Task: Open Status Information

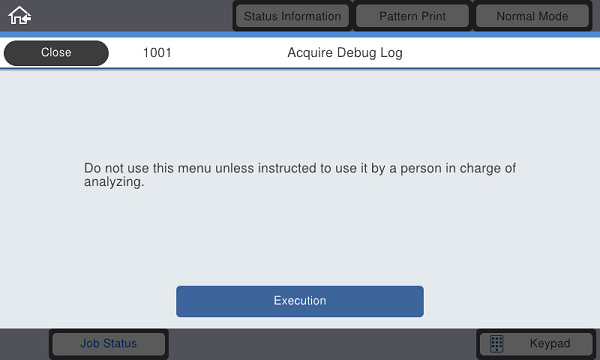Action: (x=292, y=16)
